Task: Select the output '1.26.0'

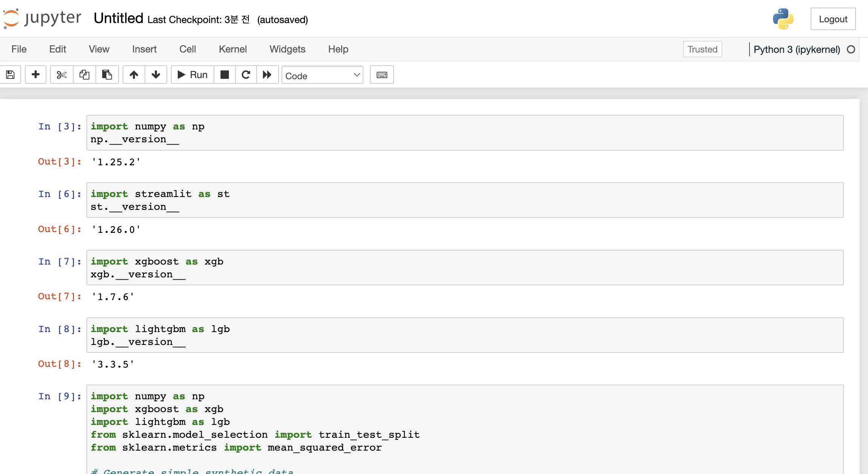Action: (x=116, y=229)
